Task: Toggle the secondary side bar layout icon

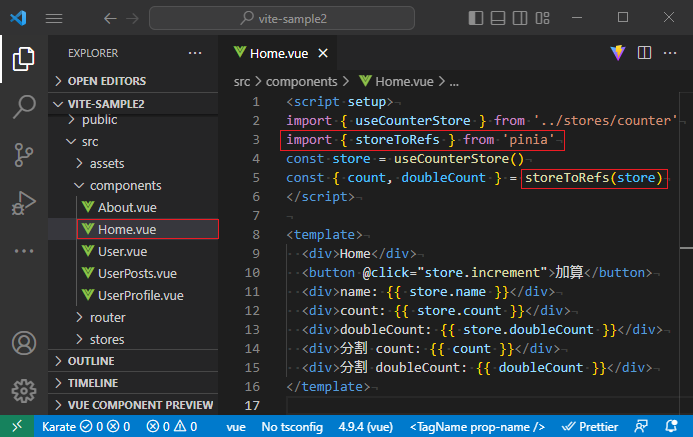Action: click(520, 18)
